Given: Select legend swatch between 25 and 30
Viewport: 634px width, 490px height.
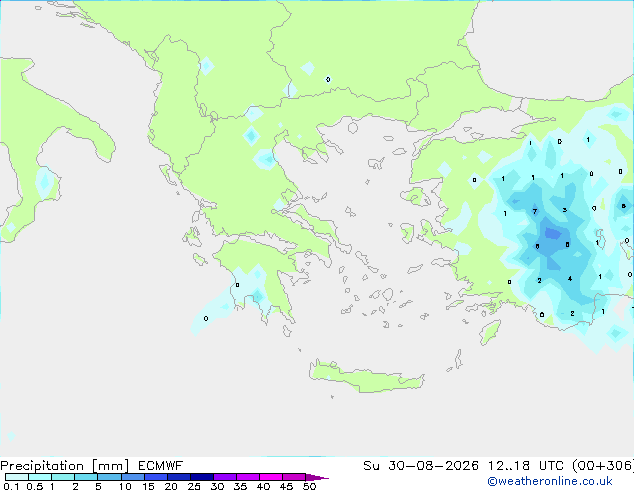Looking at the screenshot, I should pyautogui.click(x=201, y=477).
